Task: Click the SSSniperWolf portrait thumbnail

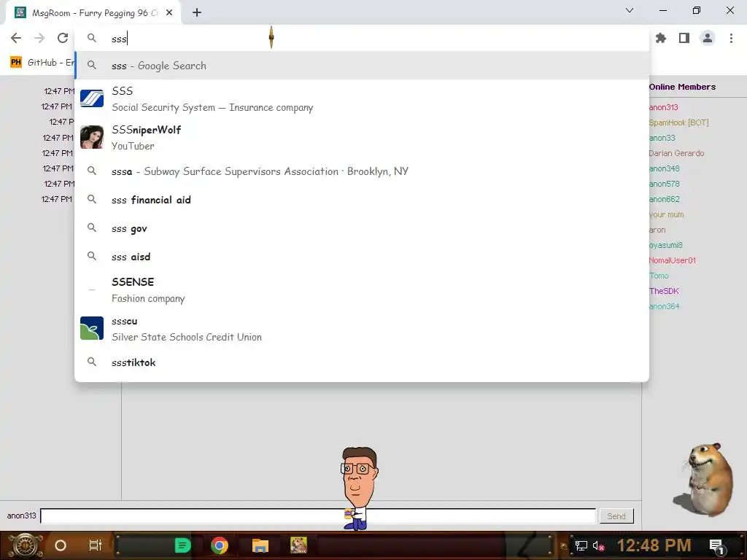Action: [92, 137]
